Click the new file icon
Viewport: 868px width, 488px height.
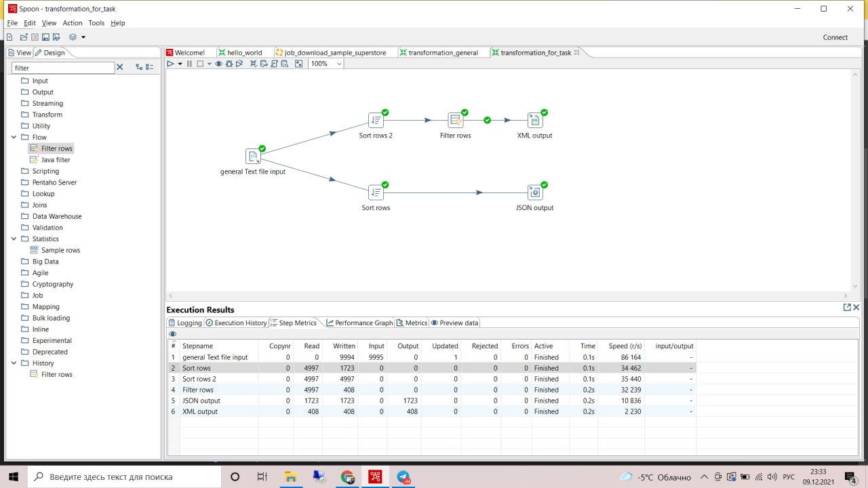9,37
